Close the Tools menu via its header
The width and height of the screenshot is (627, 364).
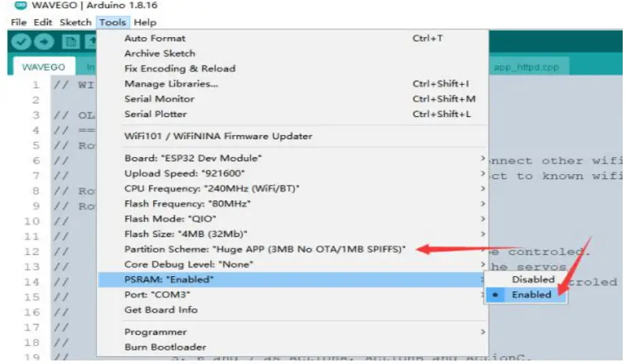(113, 22)
